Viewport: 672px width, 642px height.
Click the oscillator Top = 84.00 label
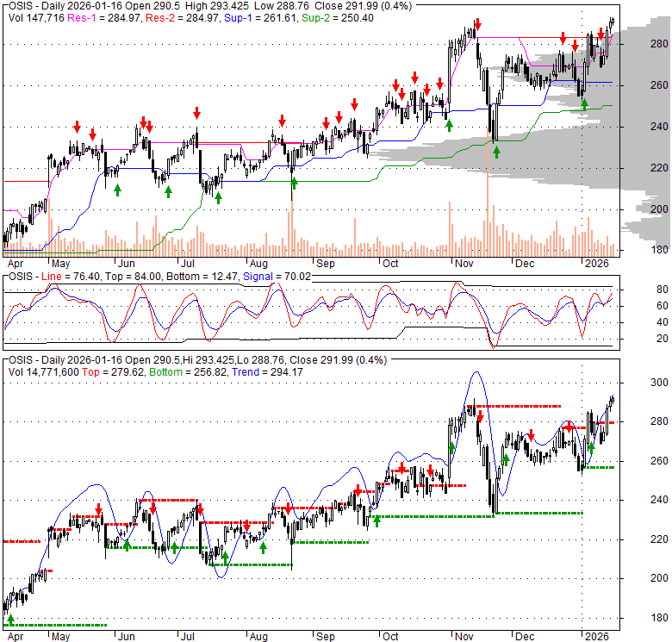133,277
